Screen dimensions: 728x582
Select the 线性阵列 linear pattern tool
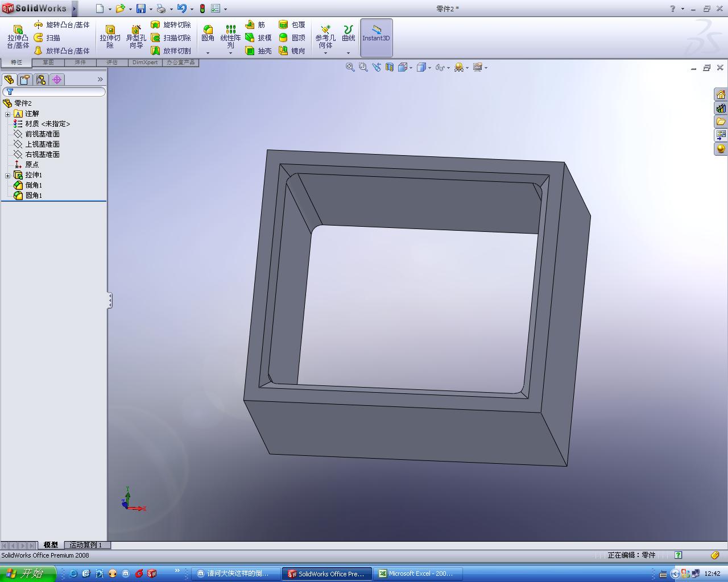coord(230,37)
